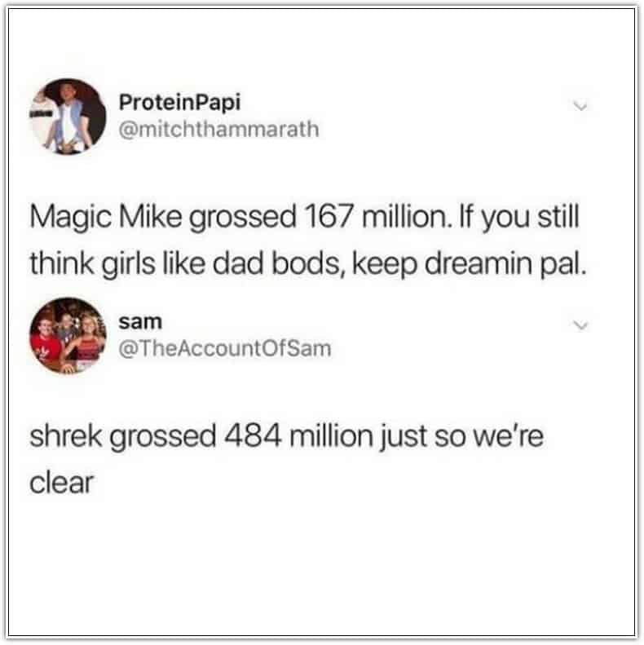Open ProteinPapi's profile picture
The height and width of the screenshot is (645, 644).
click(68, 117)
